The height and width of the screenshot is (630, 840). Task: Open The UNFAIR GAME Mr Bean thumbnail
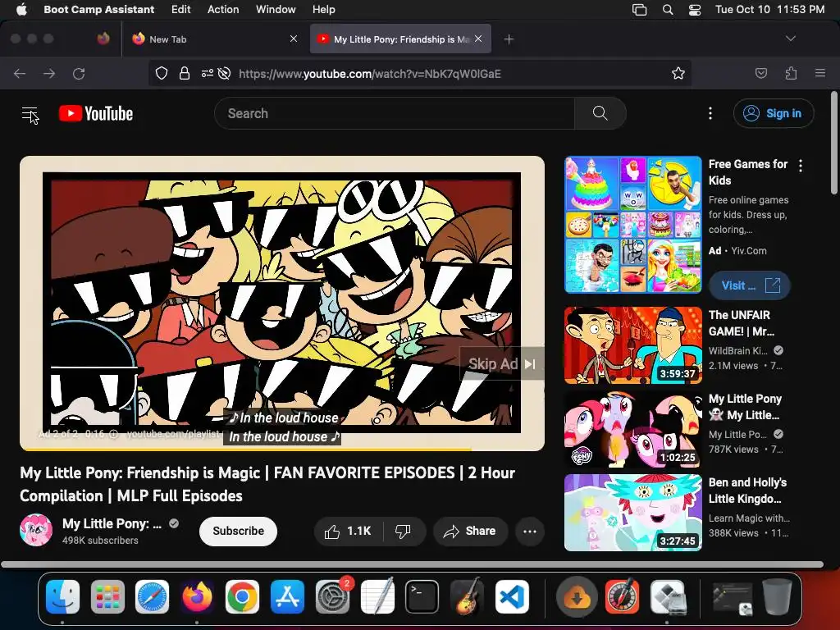point(632,345)
